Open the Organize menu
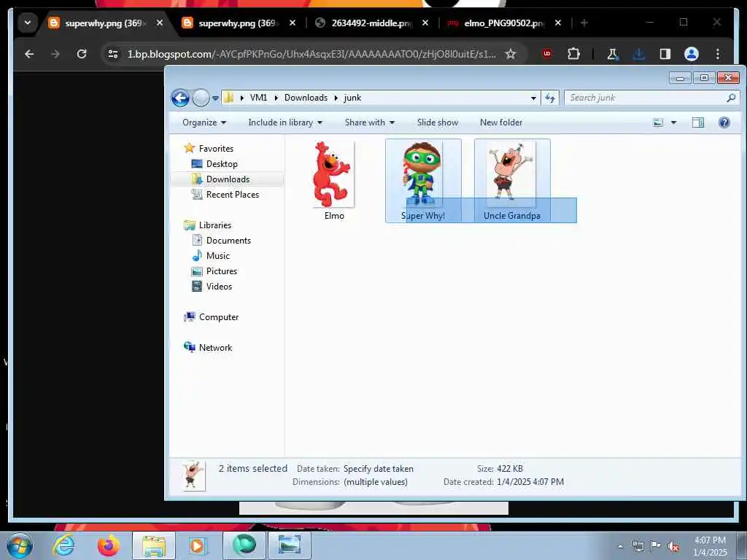 [204, 122]
